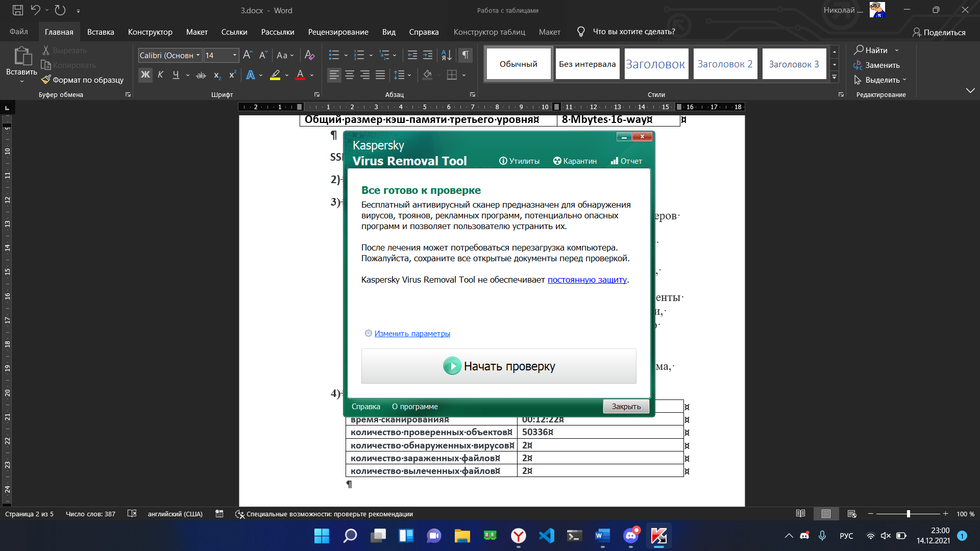This screenshot has width=980, height=551.
Task: Expand Font dialog launcher
Action: click(317, 94)
